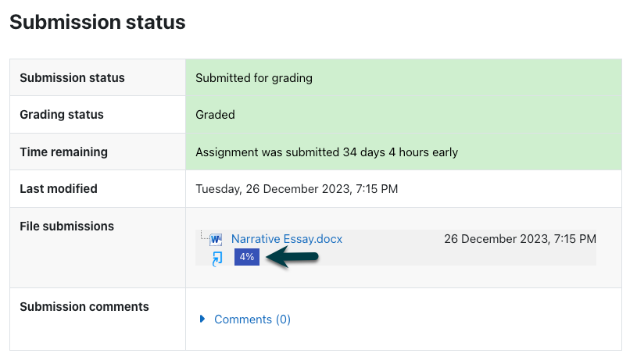Select the Grading status row label
This screenshot has height=364, width=637.
62,115
